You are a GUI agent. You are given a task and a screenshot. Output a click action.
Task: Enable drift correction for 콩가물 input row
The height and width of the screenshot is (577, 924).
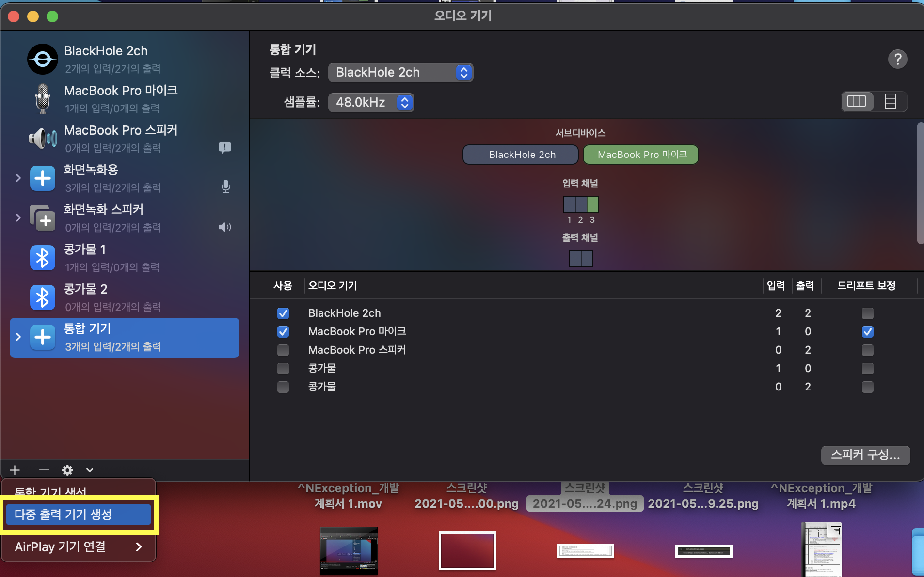(x=868, y=369)
